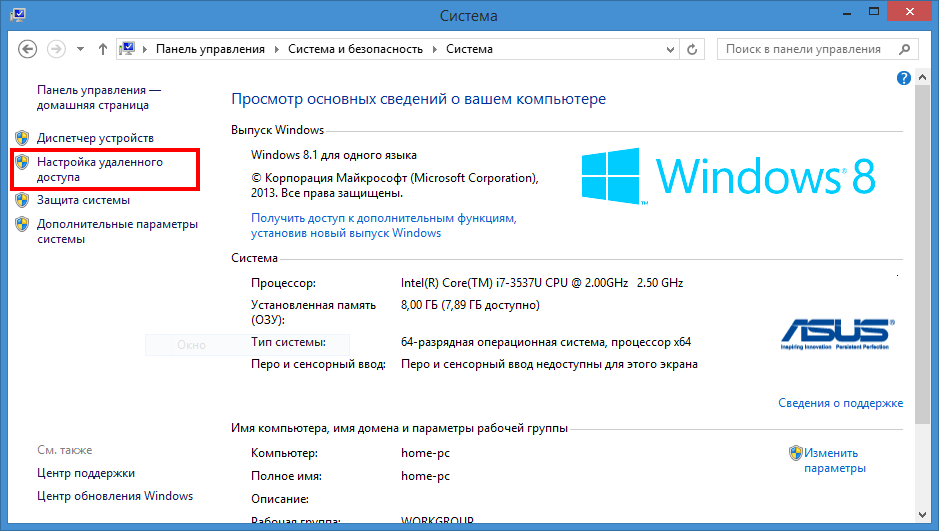This screenshot has height=531, width=939.
Task: Click shield icon next to Изменить параметры
Action: point(795,453)
